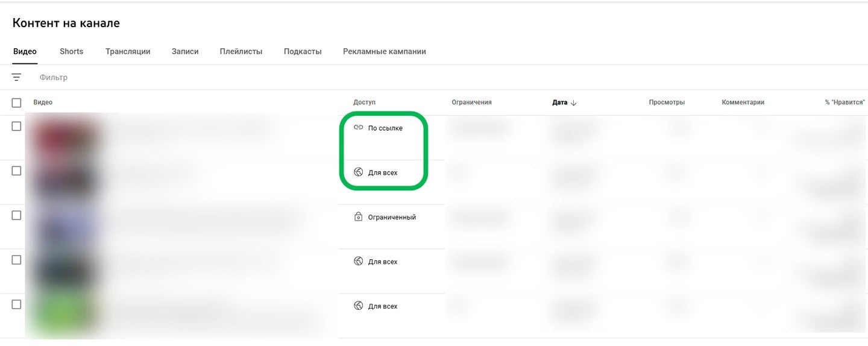868x346 pixels.
Task: Click the sort arrow next to Дата
Action: pyautogui.click(x=573, y=102)
